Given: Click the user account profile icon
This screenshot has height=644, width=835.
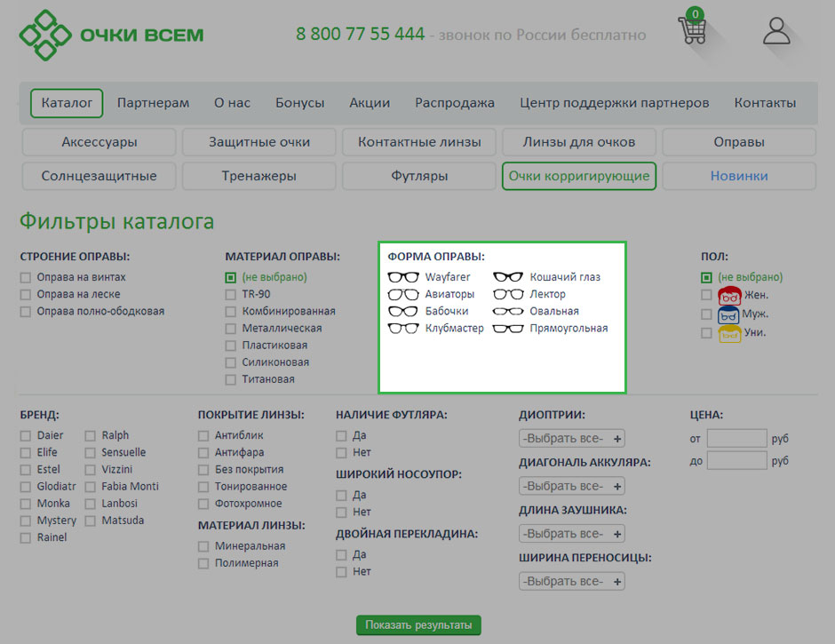Looking at the screenshot, I should 776,30.
